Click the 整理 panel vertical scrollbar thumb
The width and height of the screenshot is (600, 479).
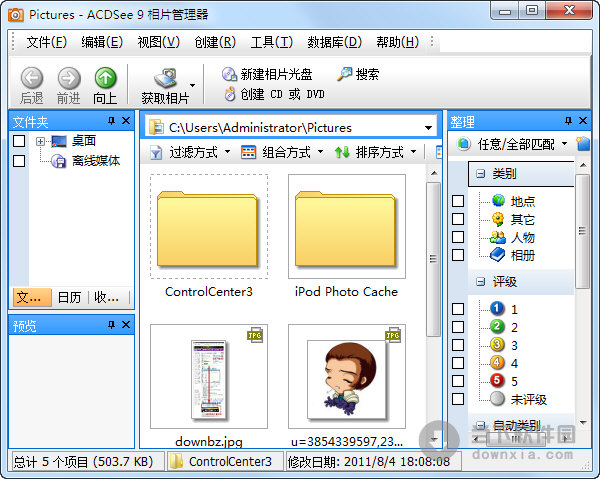(x=582, y=231)
